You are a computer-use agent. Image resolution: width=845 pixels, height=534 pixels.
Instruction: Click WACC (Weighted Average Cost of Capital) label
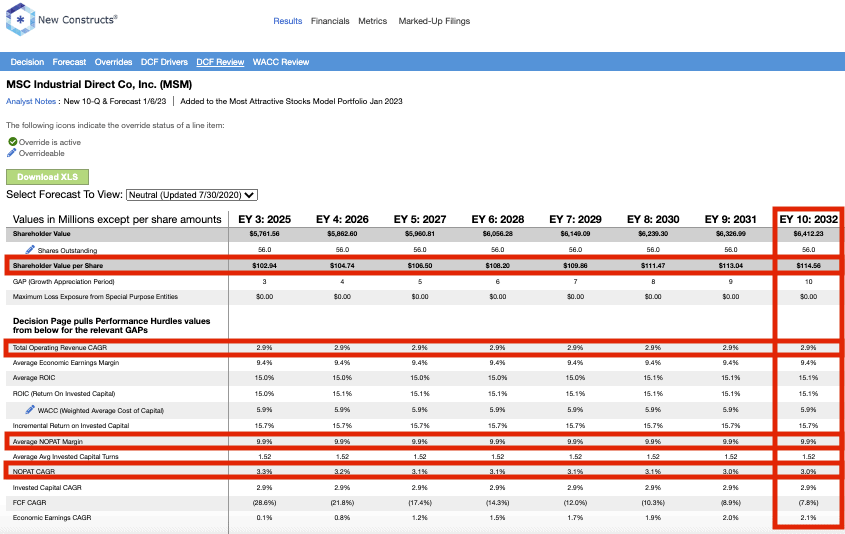click(x=101, y=411)
